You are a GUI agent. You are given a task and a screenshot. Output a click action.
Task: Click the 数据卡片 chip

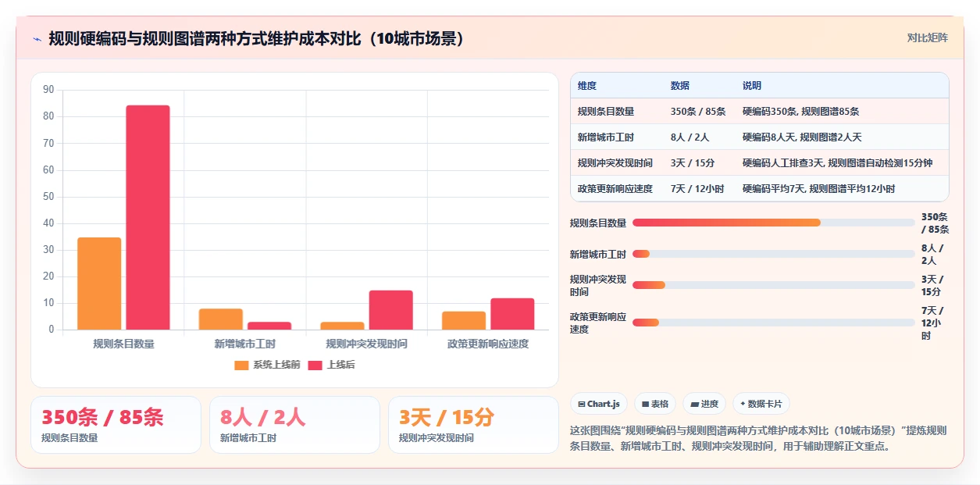click(761, 404)
